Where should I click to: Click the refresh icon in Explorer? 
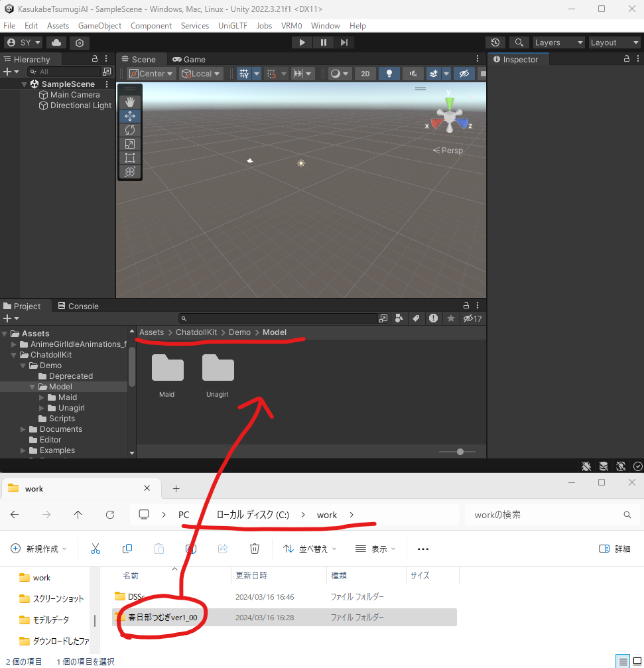(x=110, y=515)
